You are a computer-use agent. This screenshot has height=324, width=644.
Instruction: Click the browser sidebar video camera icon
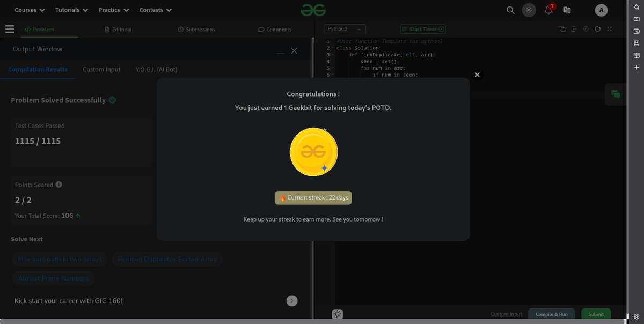pyautogui.click(x=636, y=19)
